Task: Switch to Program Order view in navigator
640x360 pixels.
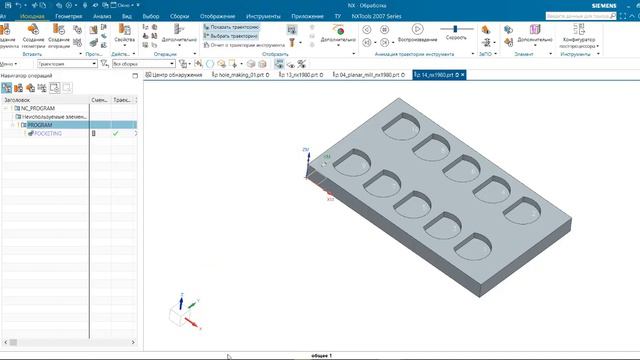Action: point(7,88)
